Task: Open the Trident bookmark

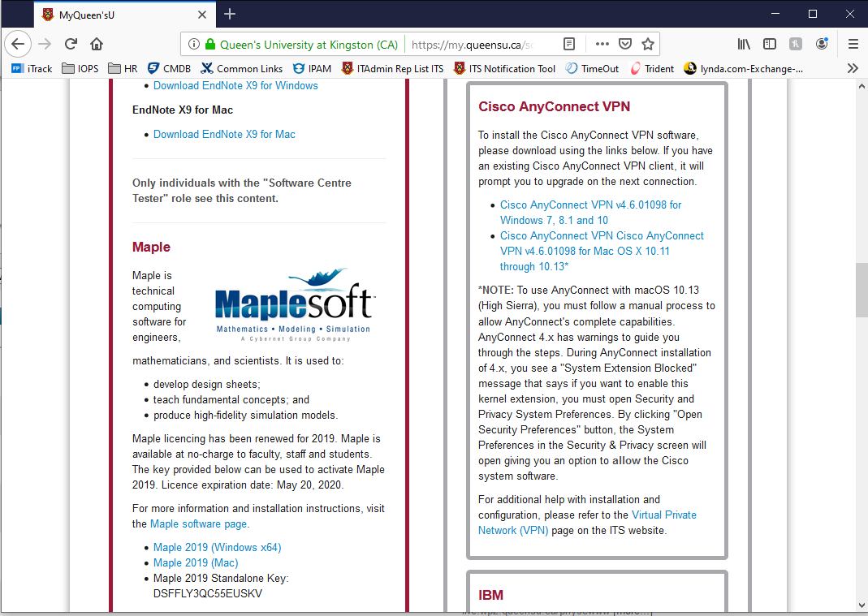Action: click(651, 69)
